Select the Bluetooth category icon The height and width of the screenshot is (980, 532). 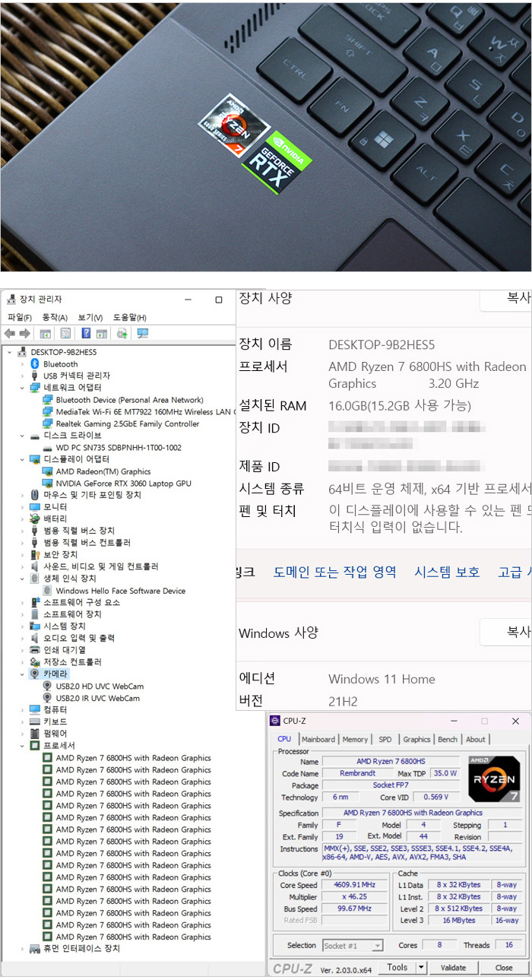pyautogui.click(x=34, y=364)
